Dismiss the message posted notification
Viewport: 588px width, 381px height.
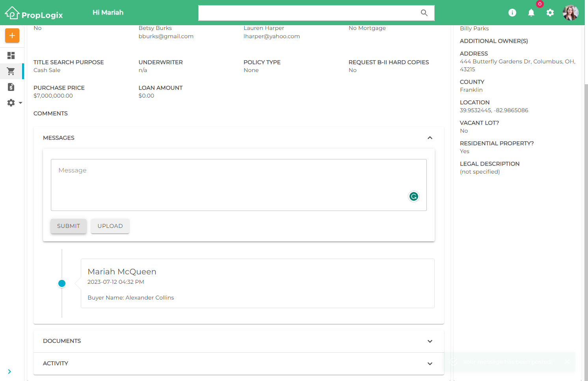click(567, 362)
